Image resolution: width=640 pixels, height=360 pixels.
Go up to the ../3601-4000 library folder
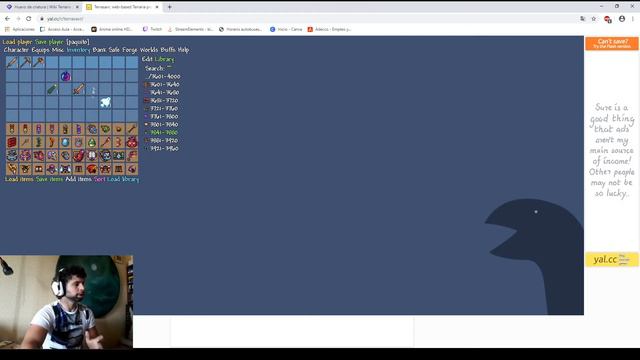(x=163, y=76)
